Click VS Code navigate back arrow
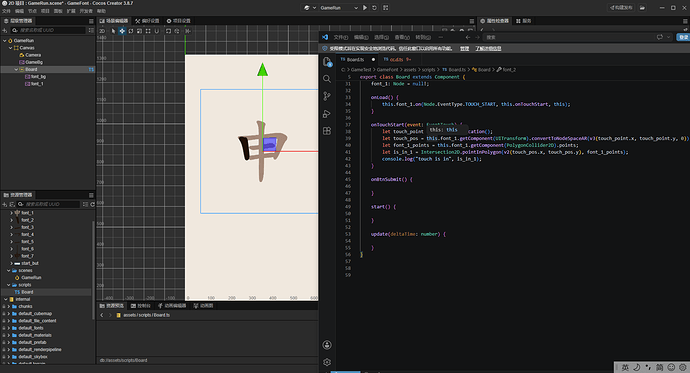The height and width of the screenshot is (373, 690). 468,37
